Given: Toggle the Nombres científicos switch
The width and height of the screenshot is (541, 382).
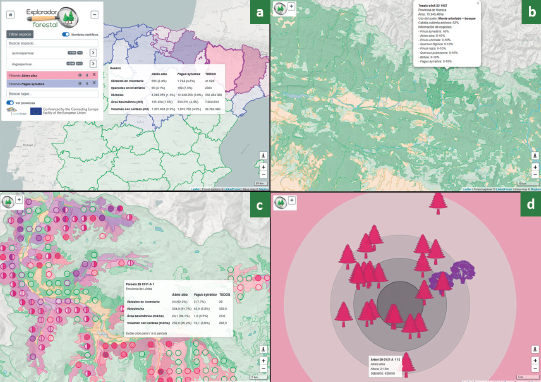Looking at the screenshot, I should 66,34.
